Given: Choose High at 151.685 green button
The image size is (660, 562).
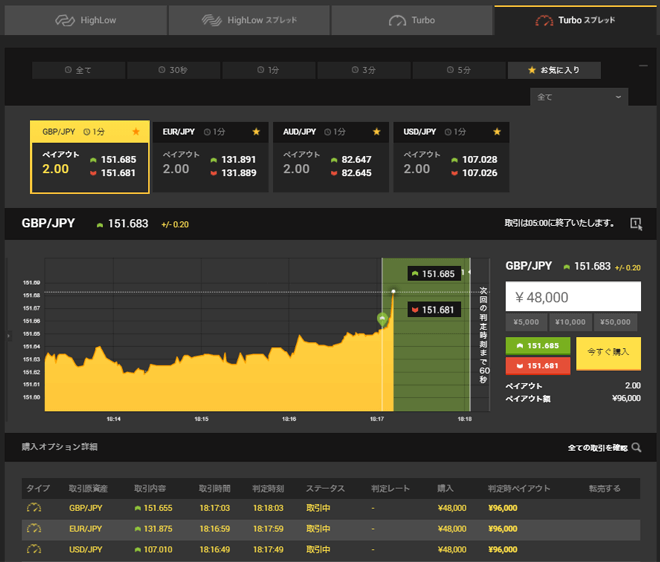Looking at the screenshot, I should click(x=538, y=346).
